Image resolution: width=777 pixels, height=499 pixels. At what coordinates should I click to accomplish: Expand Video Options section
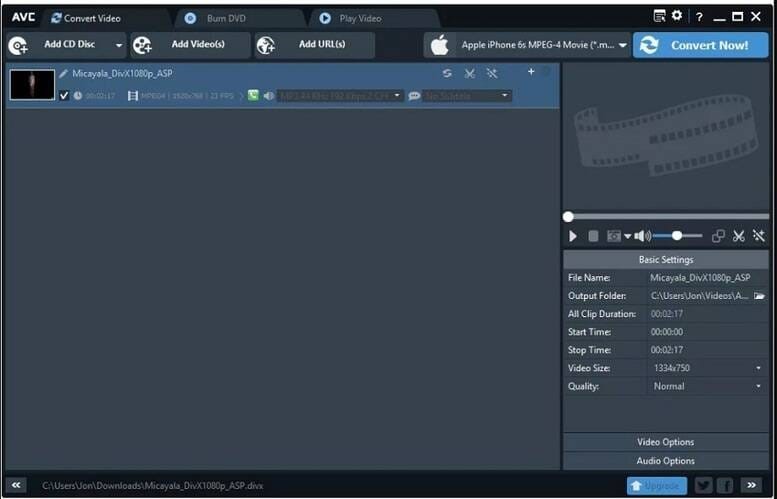tap(666, 442)
